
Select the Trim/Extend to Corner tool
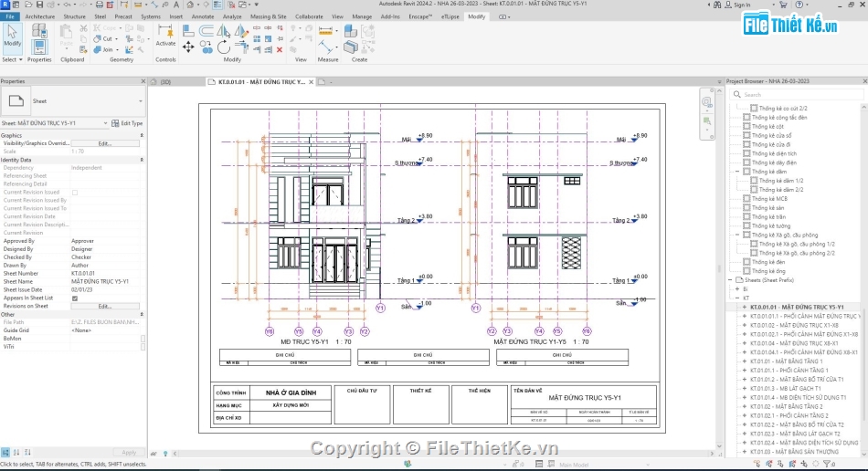241,47
